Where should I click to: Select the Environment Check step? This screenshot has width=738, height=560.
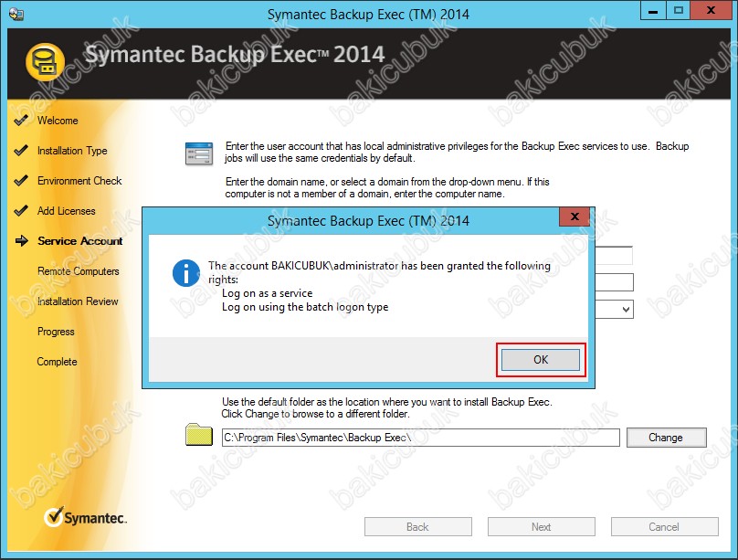tap(79, 181)
